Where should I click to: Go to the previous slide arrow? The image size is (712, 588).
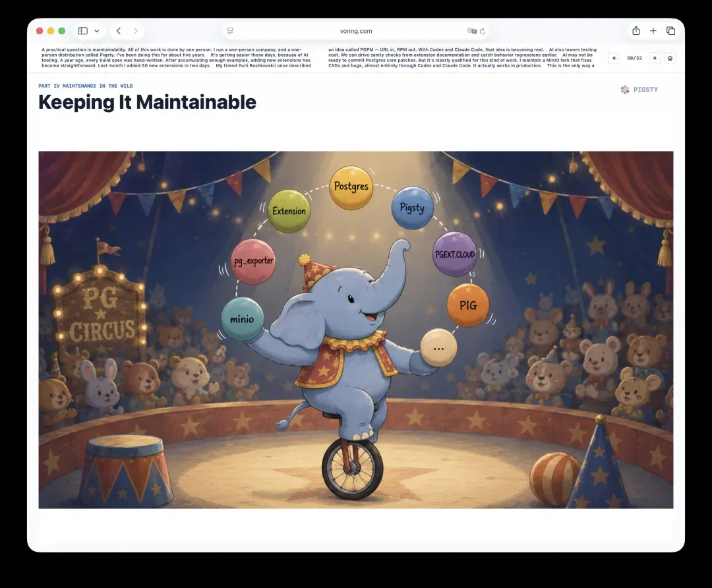(614, 58)
